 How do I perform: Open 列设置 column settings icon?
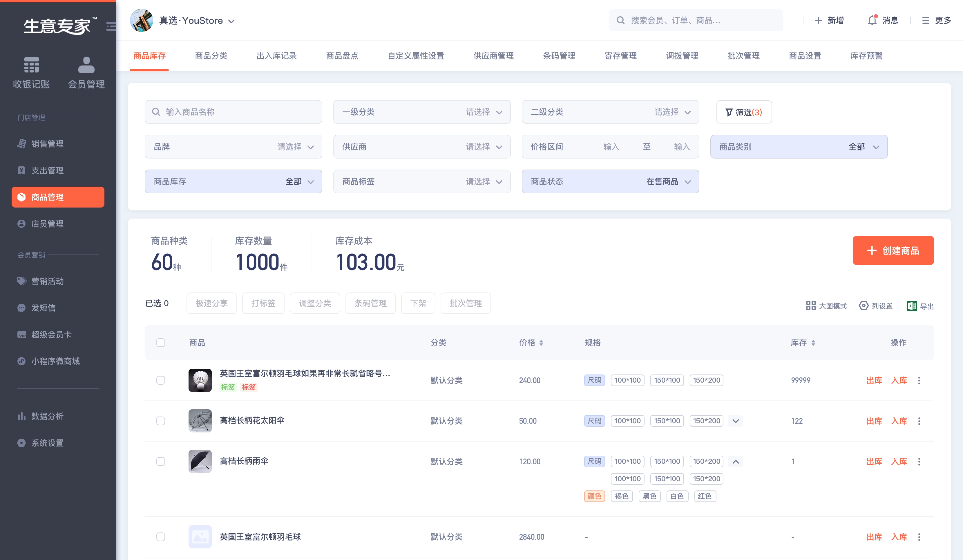tap(863, 306)
